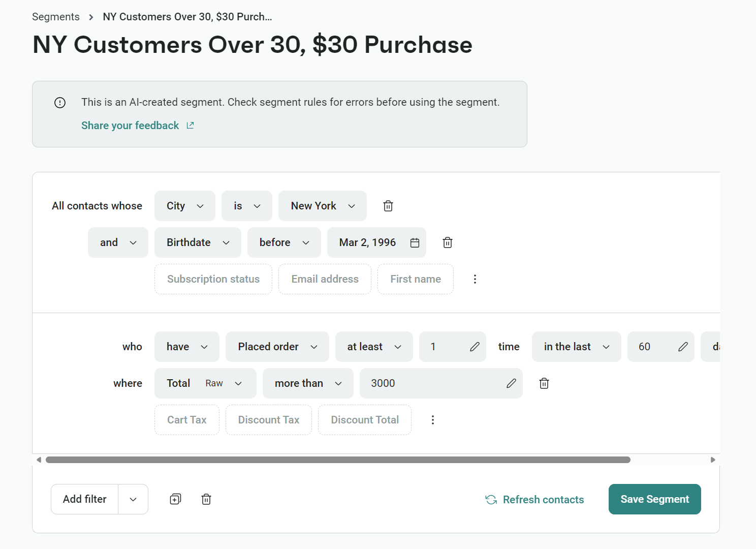Edit the 3000 total value
The image size is (756, 549).
pos(511,383)
